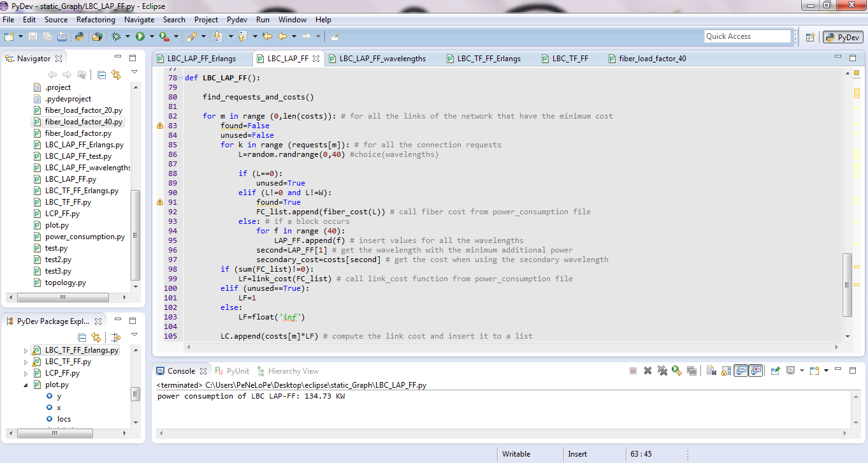This screenshot has height=463, width=868.
Task: Click the editor vertical scrollbar thumb
Action: click(x=847, y=284)
